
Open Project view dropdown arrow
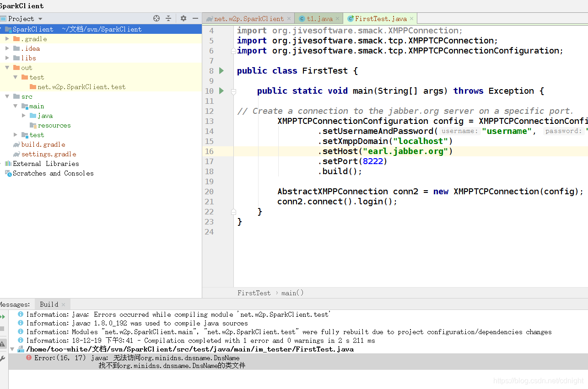[40, 19]
